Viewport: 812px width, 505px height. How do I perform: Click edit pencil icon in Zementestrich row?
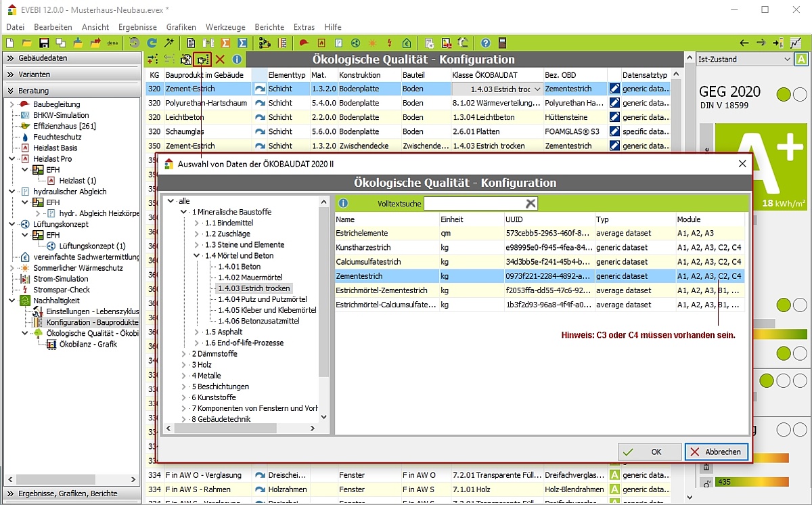(x=614, y=89)
